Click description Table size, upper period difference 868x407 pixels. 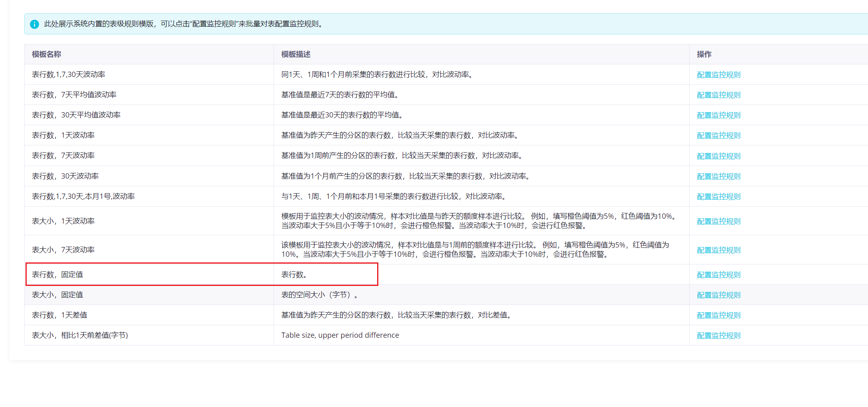click(340, 335)
